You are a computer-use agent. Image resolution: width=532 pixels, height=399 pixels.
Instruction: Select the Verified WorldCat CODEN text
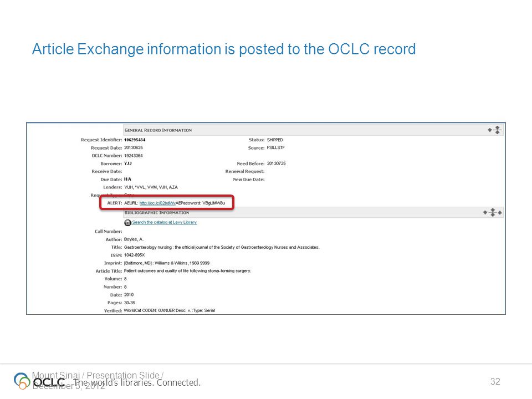[170, 310]
